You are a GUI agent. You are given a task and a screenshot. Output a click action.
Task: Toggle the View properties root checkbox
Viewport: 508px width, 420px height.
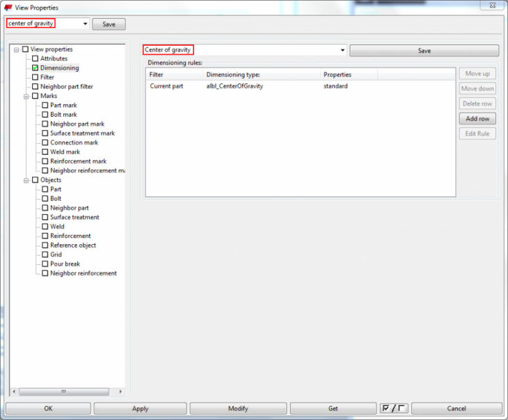pos(25,49)
